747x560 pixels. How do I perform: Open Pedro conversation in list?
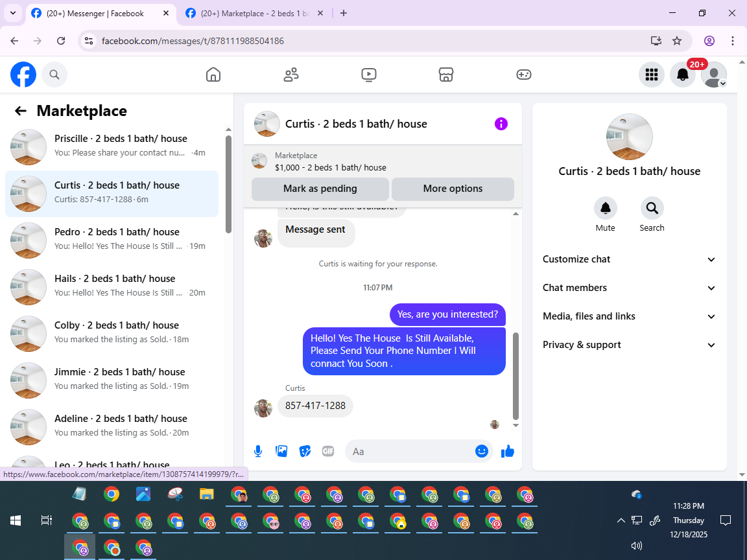(x=112, y=240)
